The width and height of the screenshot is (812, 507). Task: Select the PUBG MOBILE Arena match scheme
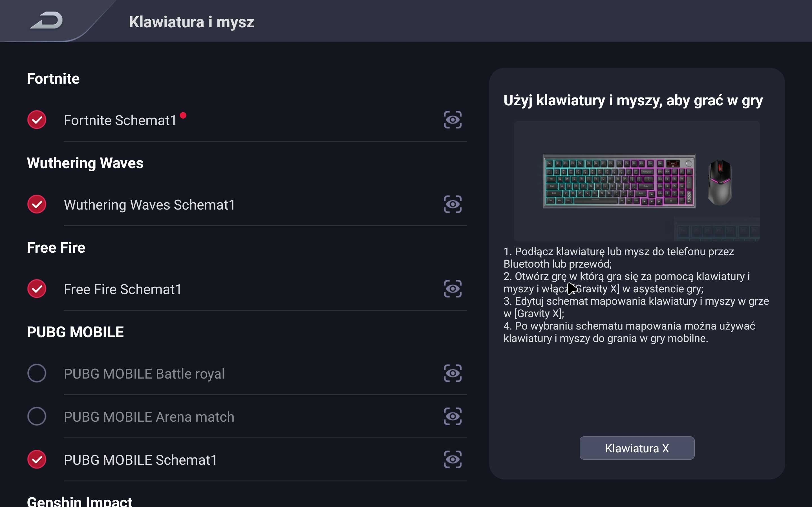(37, 417)
